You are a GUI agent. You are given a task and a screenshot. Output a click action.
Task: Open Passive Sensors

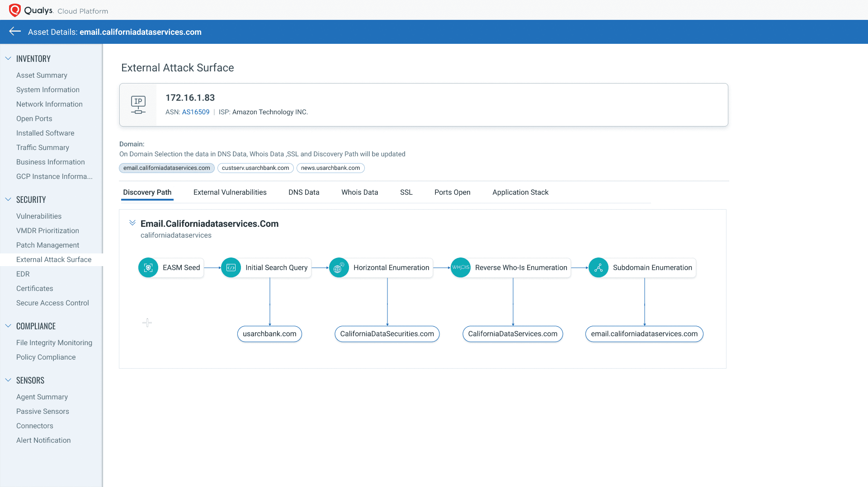[42, 412]
